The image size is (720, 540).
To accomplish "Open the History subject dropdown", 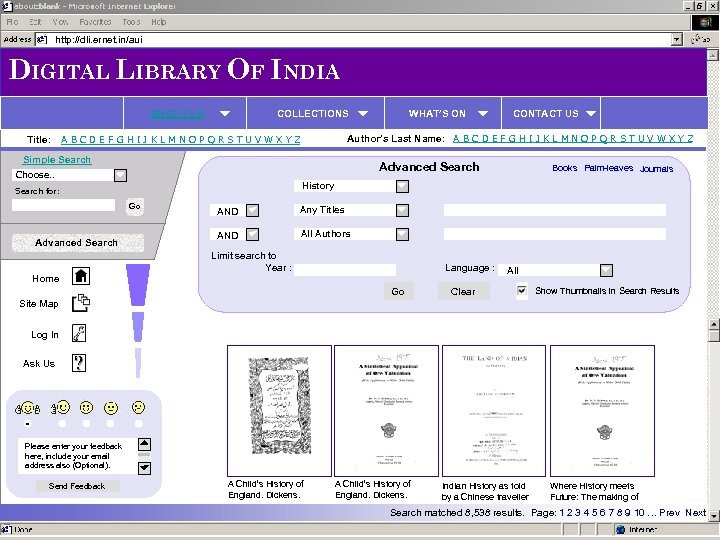I will click(x=402, y=186).
